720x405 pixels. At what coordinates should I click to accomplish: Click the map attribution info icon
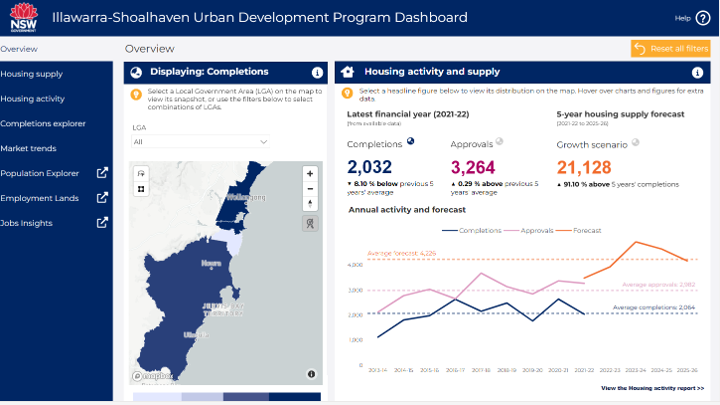(311, 374)
